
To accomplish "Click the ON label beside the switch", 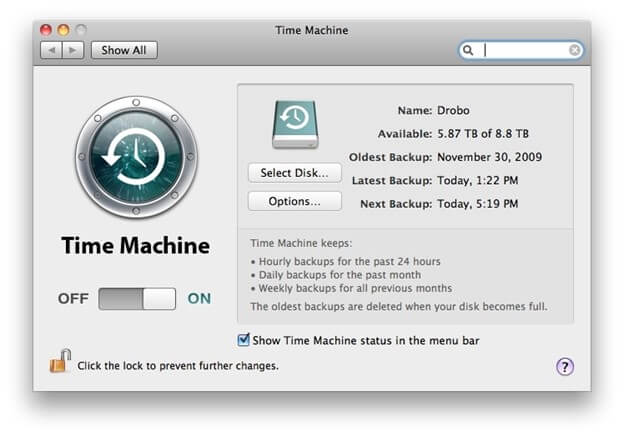I will 199,298.
